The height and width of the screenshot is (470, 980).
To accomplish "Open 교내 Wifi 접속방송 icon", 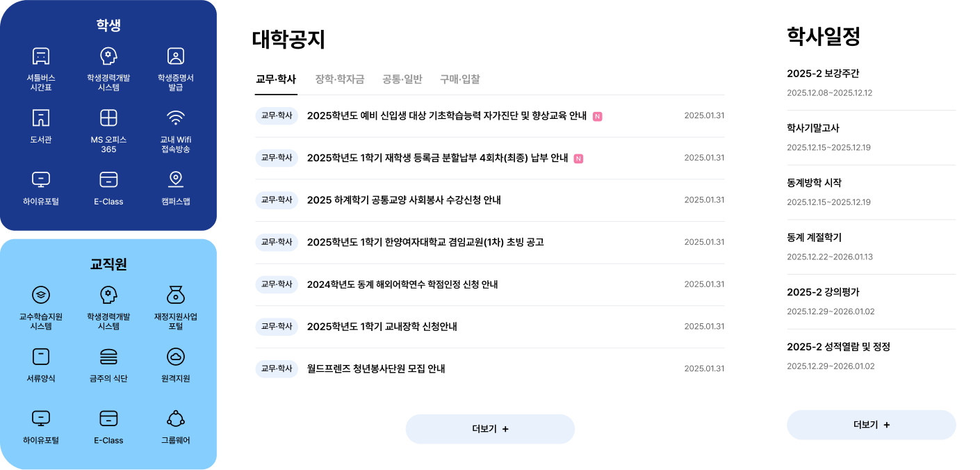I will (175, 117).
